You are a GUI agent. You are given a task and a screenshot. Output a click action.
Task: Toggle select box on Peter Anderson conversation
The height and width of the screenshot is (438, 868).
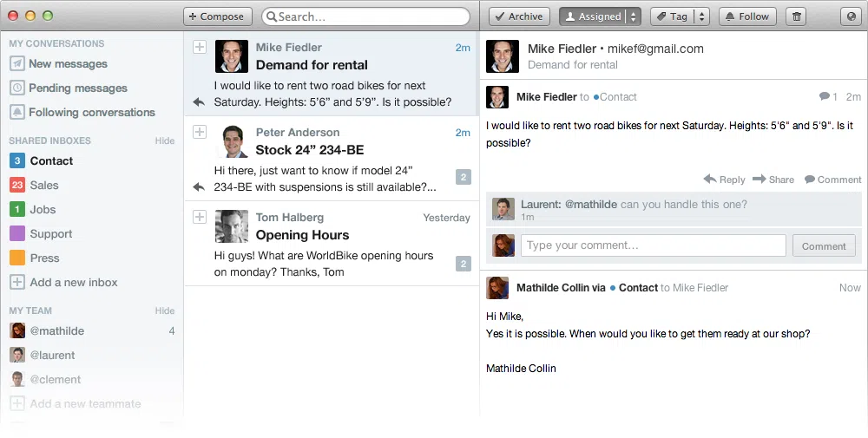click(x=200, y=132)
